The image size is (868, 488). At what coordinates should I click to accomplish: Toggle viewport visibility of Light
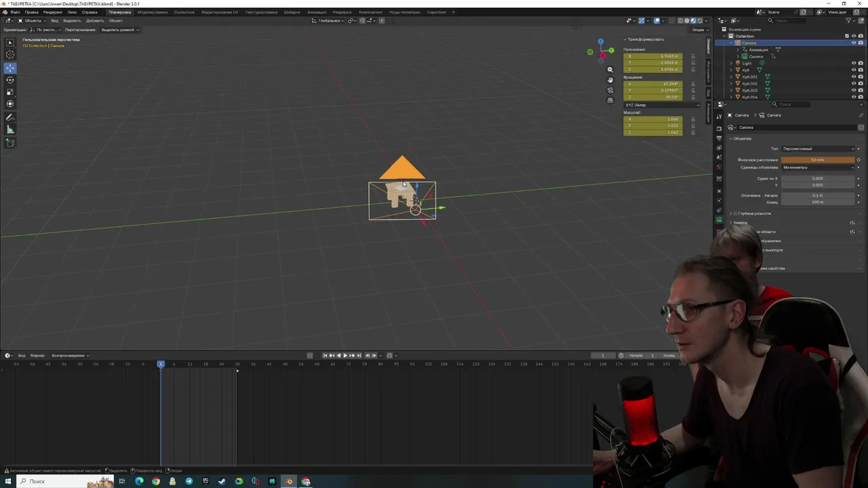pyautogui.click(x=854, y=63)
